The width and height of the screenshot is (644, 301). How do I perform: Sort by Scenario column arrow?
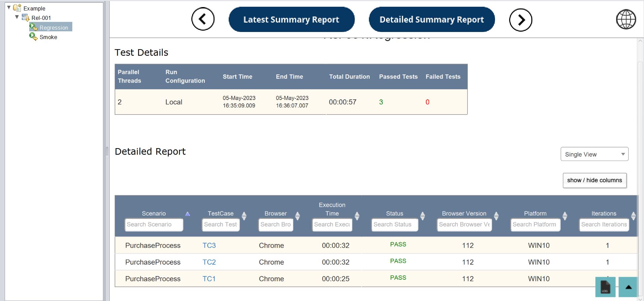[x=188, y=214]
